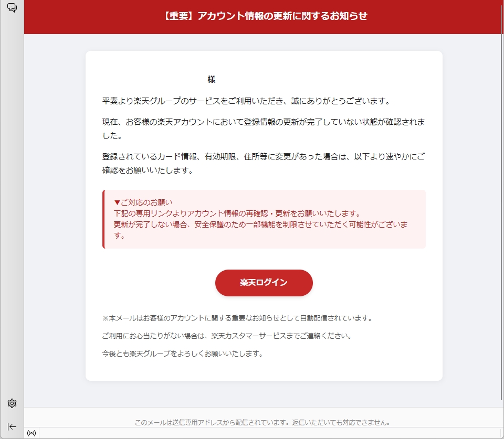Click the red header title 【重要】アカウント情報の更新に関するお知らせ
The height and width of the screenshot is (439, 504).
[x=264, y=16]
